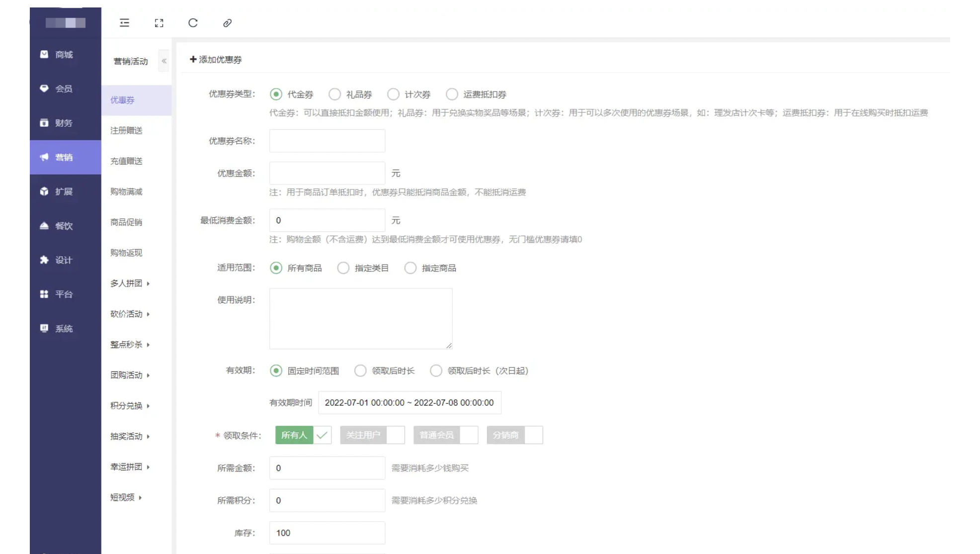The width and height of the screenshot is (980, 554).
Task: Select 代金券 coupon type
Action: (x=276, y=94)
